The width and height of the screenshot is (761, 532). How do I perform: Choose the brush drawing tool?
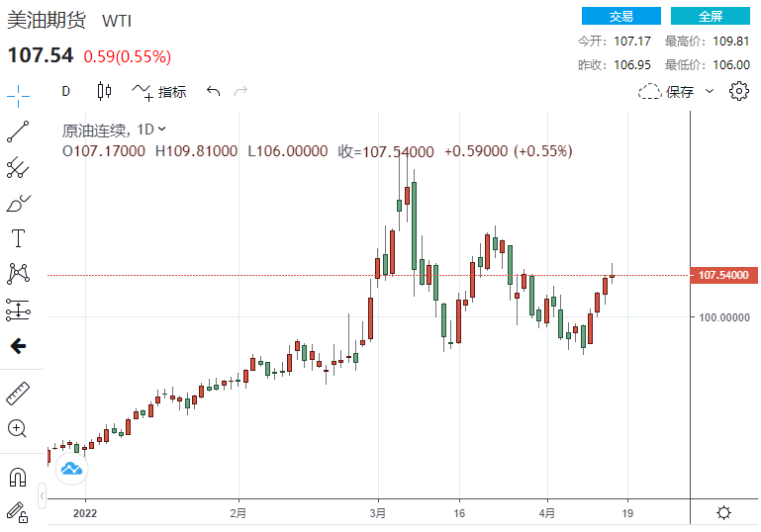point(19,203)
